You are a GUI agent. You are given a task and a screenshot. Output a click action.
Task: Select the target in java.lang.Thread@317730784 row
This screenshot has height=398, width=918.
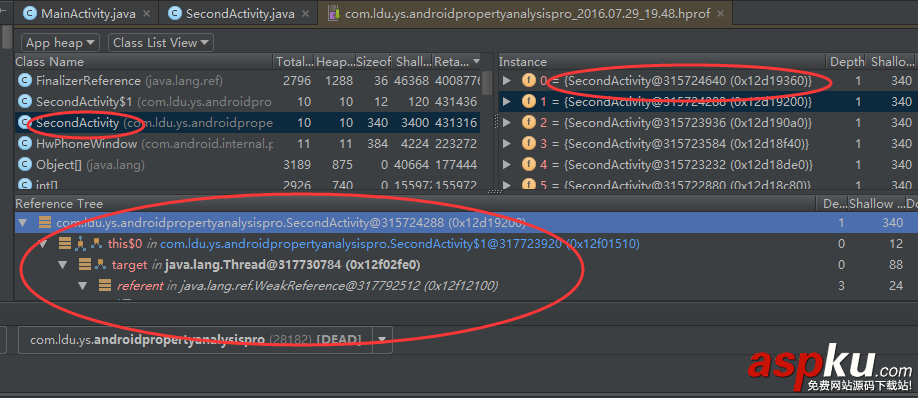[x=465, y=265]
